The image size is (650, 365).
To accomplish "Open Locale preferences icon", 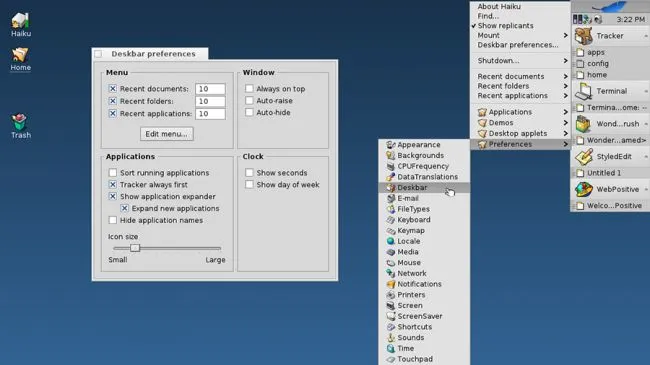I will tap(390, 241).
